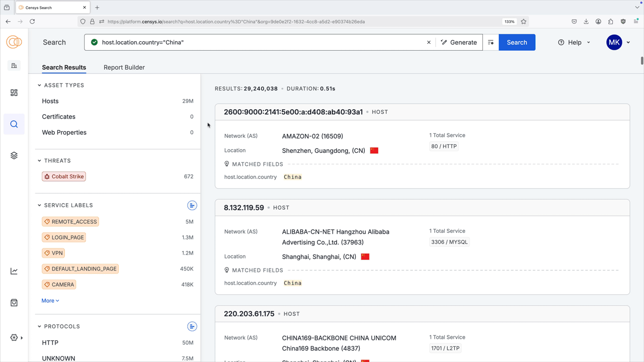Toggle the Cobalt Strike threat filter
This screenshot has width=644, height=362.
64,176
